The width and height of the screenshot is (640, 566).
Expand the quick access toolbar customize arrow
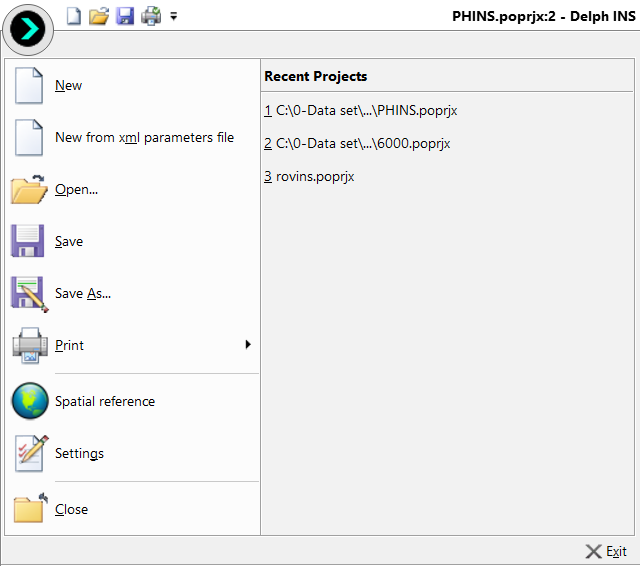tap(174, 16)
